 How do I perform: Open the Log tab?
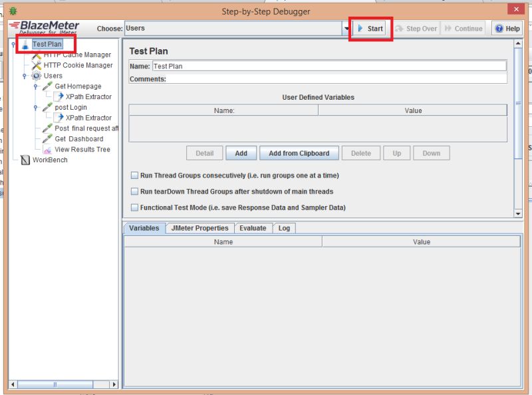pos(284,227)
